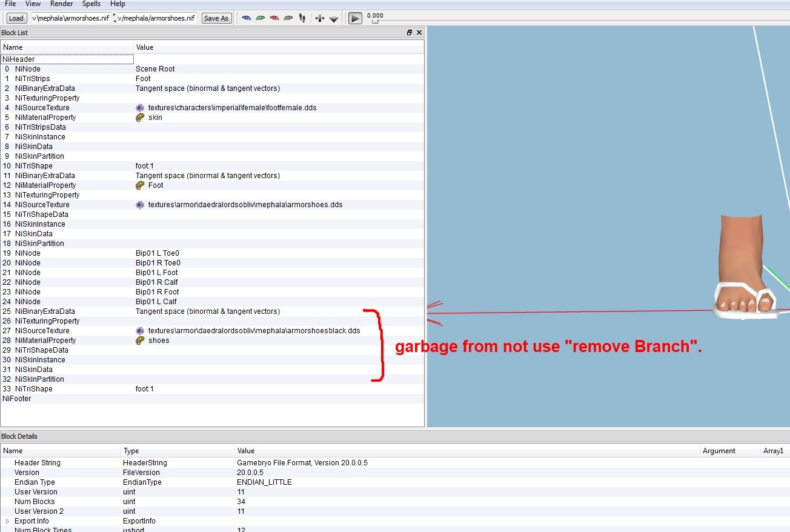Select block 23 NiNode Bip01 R Foot

point(212,292)
